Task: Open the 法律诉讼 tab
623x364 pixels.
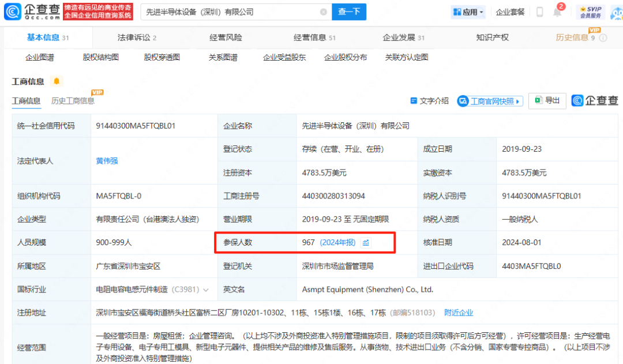Action: tap(137, 37)
